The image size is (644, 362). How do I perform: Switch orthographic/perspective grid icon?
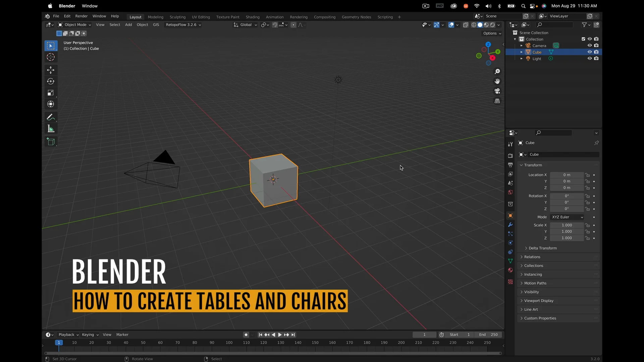coord(497,101)
